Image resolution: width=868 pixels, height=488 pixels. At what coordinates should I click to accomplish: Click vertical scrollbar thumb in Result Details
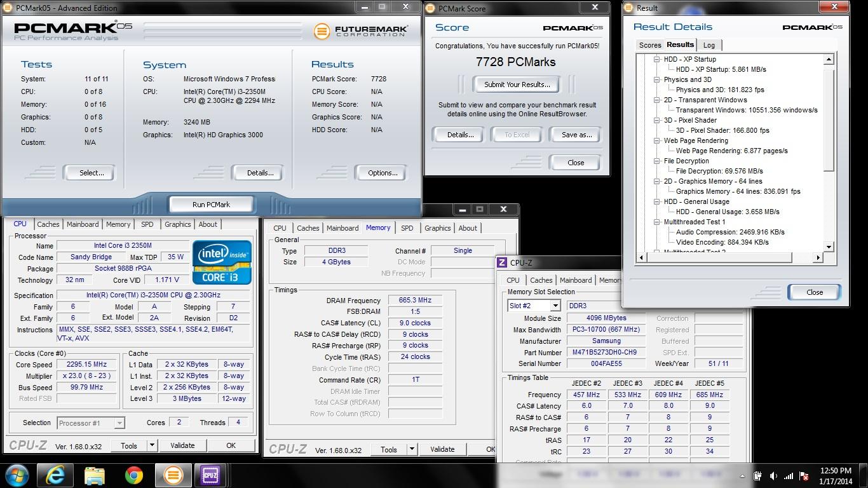[829, 119]
